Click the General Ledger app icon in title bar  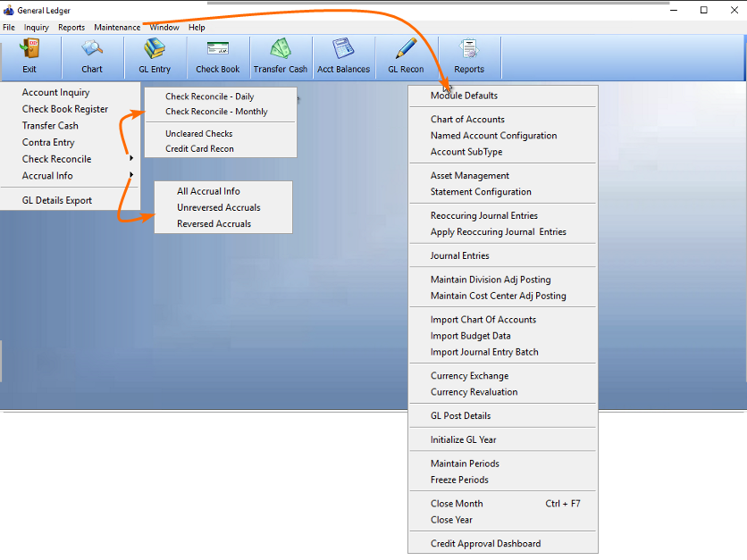tap(9, 10)
